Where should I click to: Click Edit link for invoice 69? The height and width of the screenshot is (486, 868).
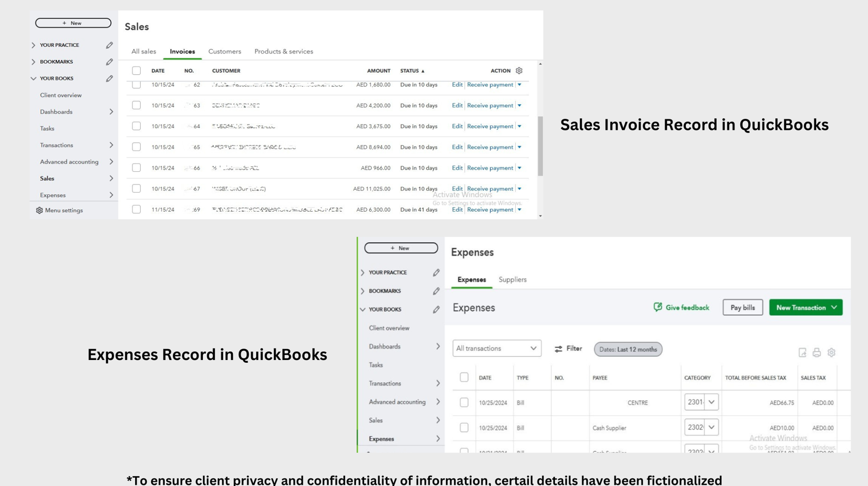pyautogui.click(x=457, y=209)
